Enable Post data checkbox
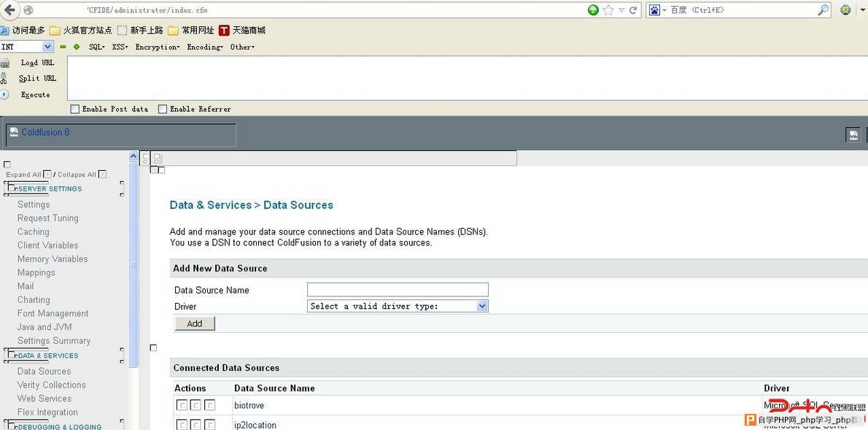The height and width of the screenshot is (430, 868). pos(74,110)
